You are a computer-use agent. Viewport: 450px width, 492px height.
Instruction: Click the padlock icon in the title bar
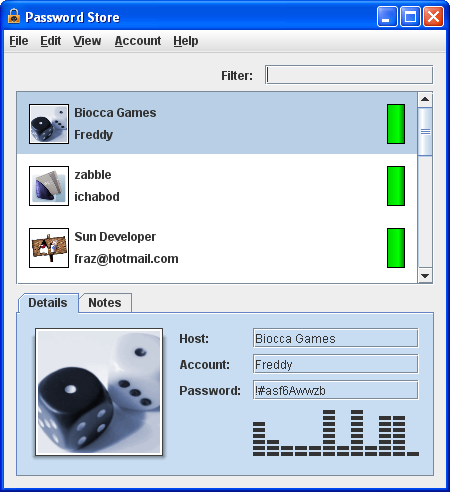point(14,16)
